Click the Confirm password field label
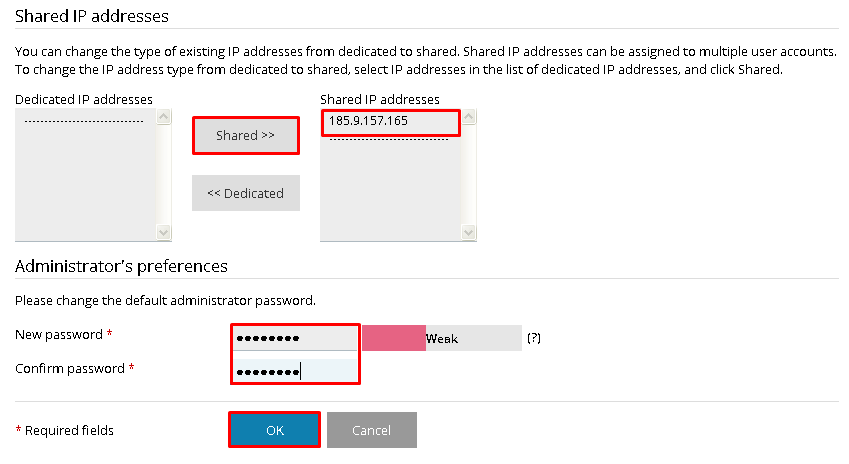This screenshot has width=849, height=464. (x=70, y=369)
